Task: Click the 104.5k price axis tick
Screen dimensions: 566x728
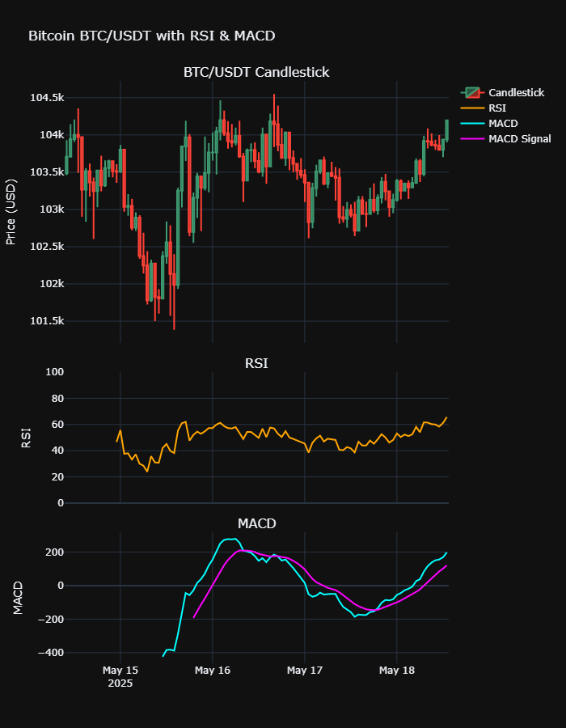Action: click(47, 98)
